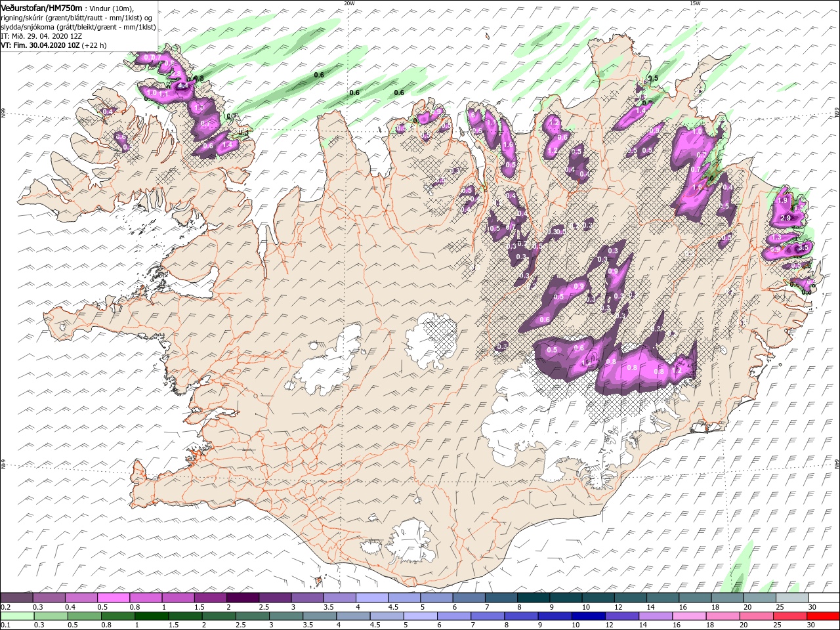Pick the white 30 swatch in snow scale
The image size is (840, 630).
[824, 597]
